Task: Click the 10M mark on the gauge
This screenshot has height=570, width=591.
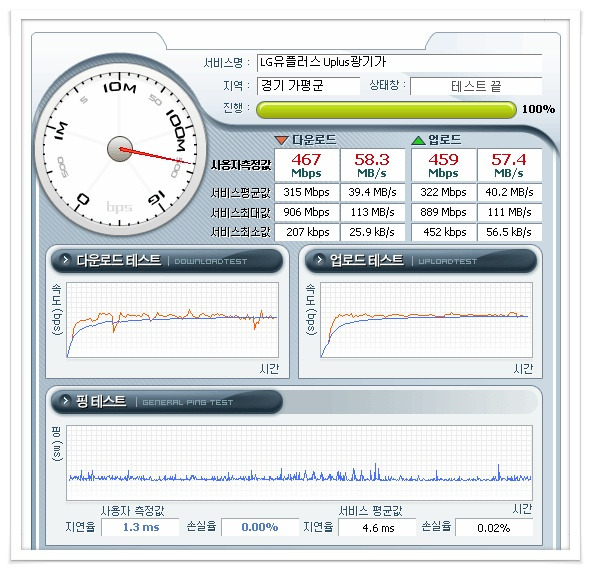Action: tap(119, 88)
